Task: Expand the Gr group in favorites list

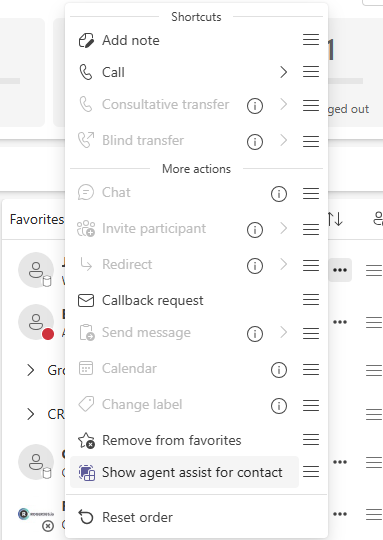Action: [x=31, y=370]
